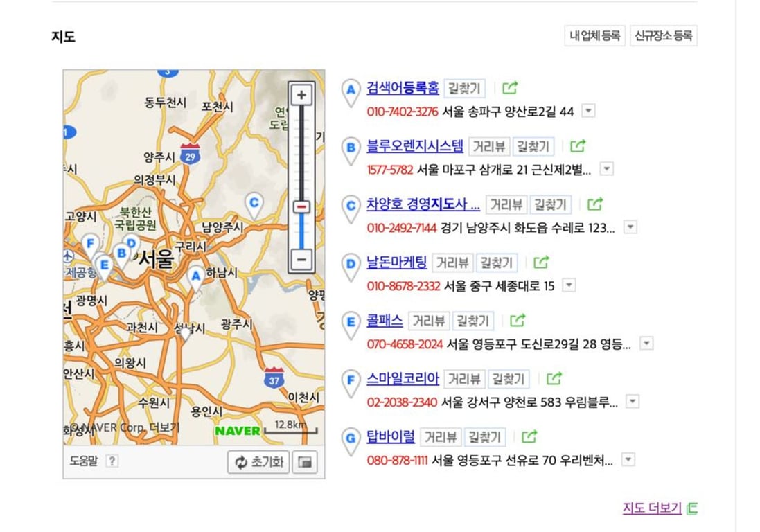Expand address details for 검색어등록홈
The width and height of the screenshot is (760, 532).
tap(588, 111)
